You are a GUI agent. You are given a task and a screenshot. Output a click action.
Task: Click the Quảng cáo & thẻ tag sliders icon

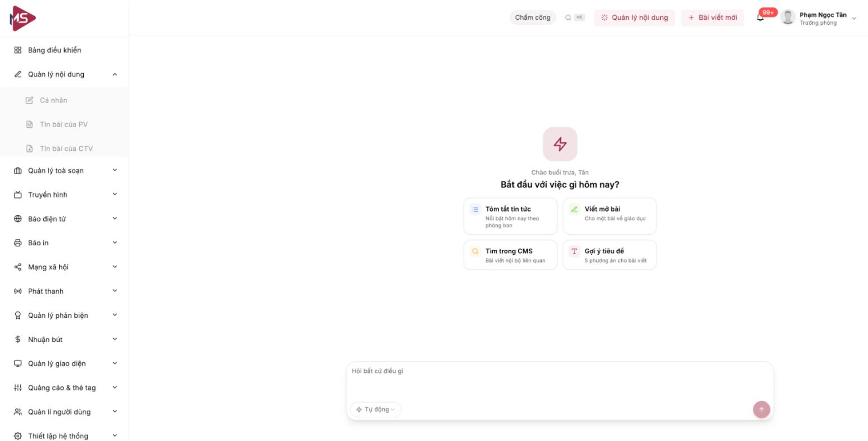pos(17,388)
